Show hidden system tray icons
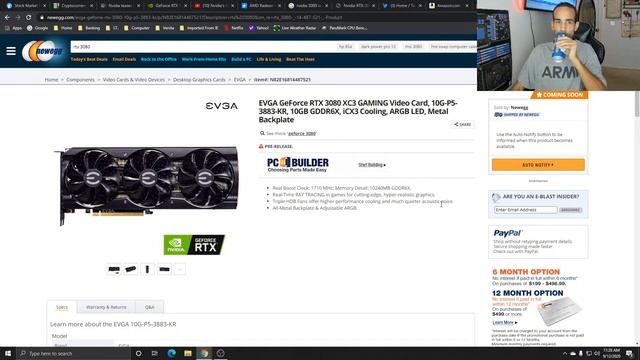640x360 pixels. coord(565,353)
